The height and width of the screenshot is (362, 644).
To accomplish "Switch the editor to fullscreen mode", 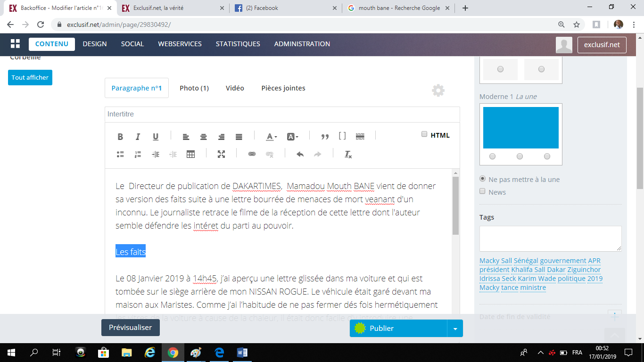I will click(221, 154).
